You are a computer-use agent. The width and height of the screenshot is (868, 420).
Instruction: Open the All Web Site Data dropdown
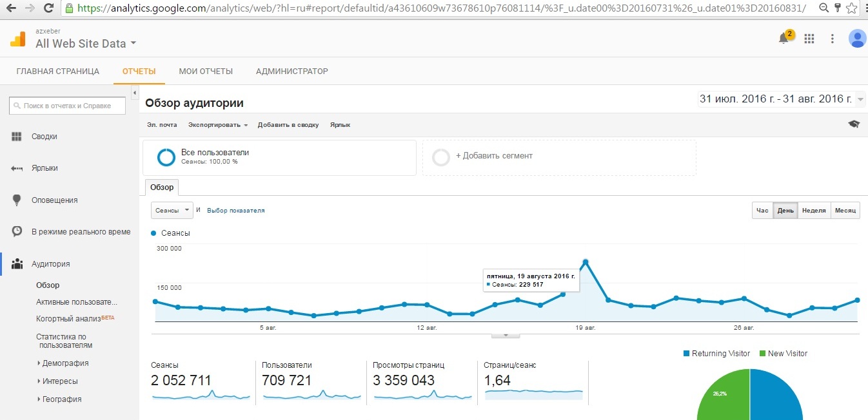coord(86,44)
